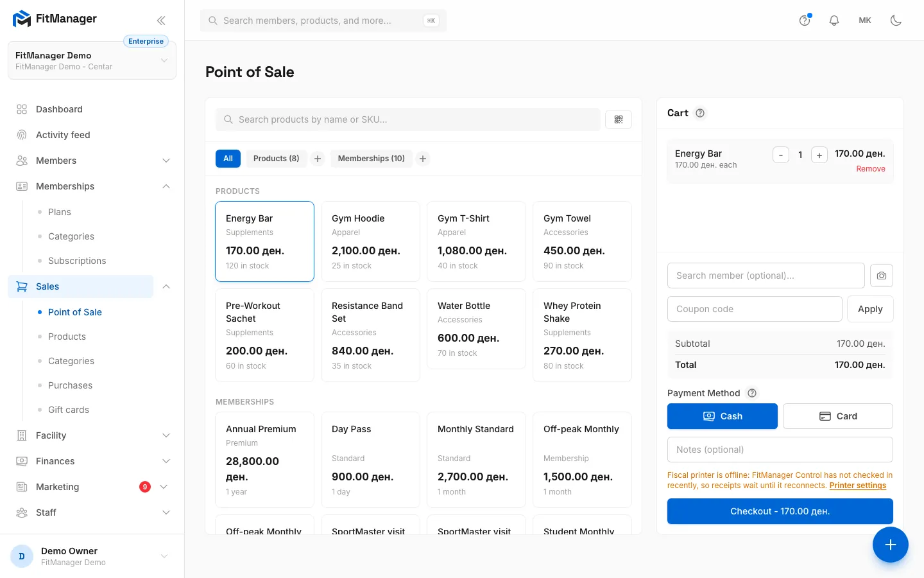Image resolution: width=924 pixels, height=578 pixels.
Task: Select Card payment method
Action: (838, 416)
